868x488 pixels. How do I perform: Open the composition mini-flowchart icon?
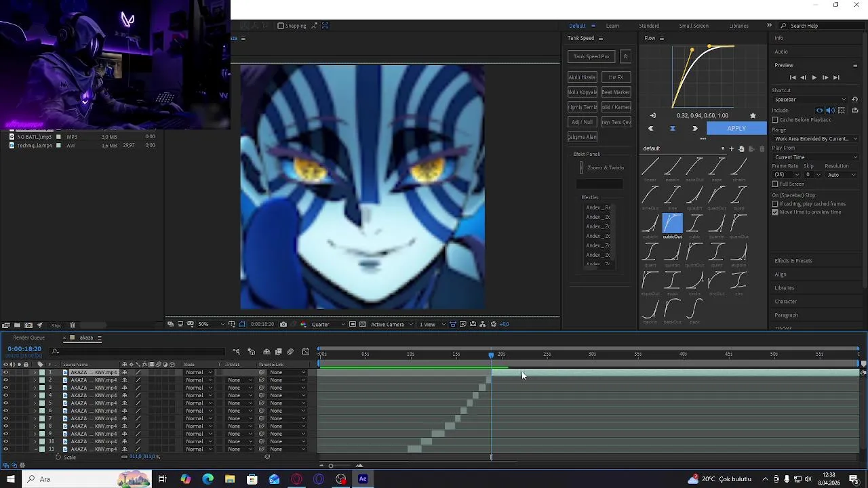(x=236, y=352)
